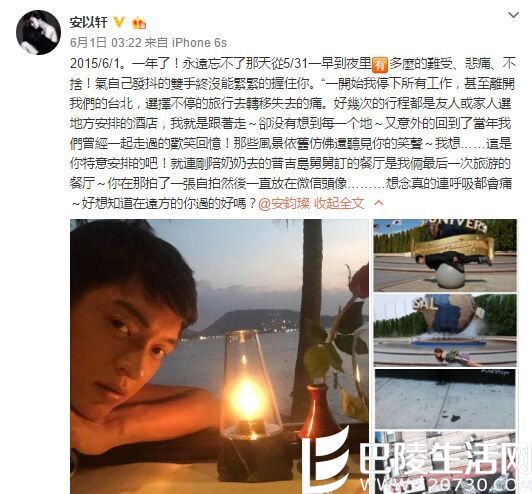The height and width of the screenshot is (494, 532).
Task: Open the Universal sign planking thumbnail
Action: [x=445, y=256]
